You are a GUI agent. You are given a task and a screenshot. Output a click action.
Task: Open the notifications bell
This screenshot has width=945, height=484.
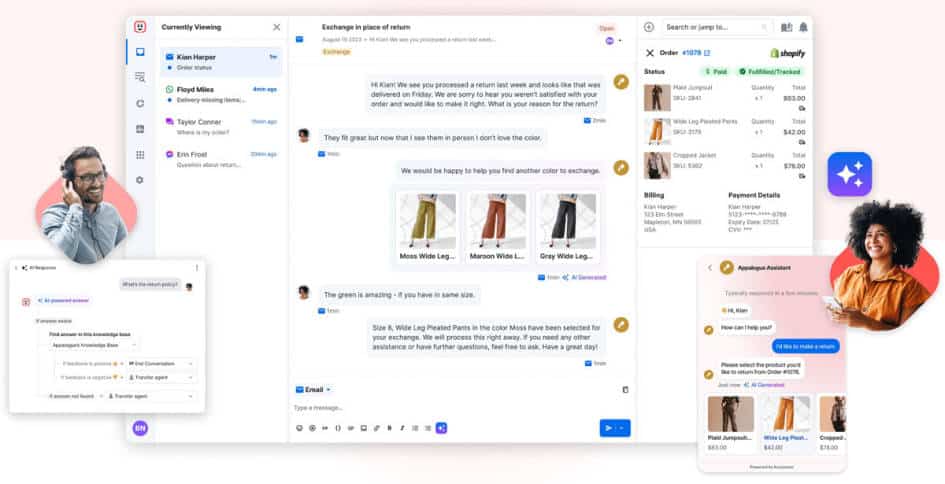803,27
